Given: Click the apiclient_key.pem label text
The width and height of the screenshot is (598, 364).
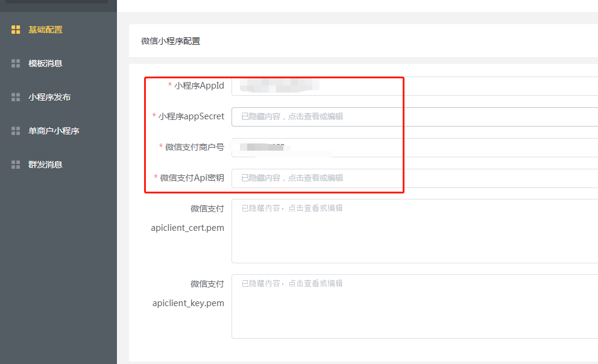Looking at the screenshot, I should tap(188, 303).
